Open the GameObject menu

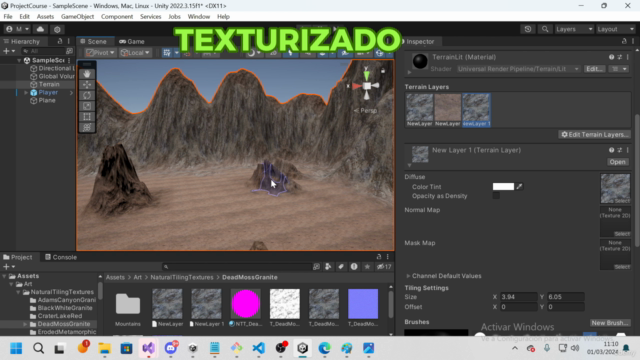78,17
